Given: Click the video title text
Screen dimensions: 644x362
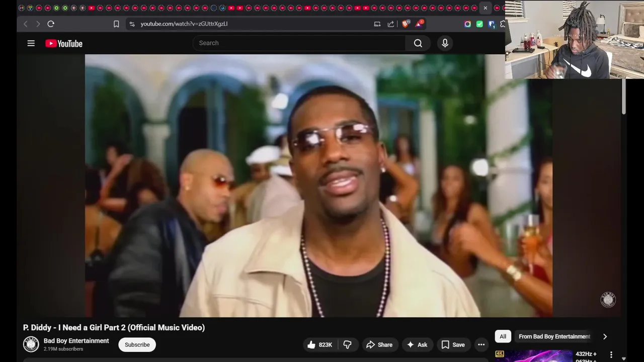Looking at the screenshot, I should click(x=114, y=327).
